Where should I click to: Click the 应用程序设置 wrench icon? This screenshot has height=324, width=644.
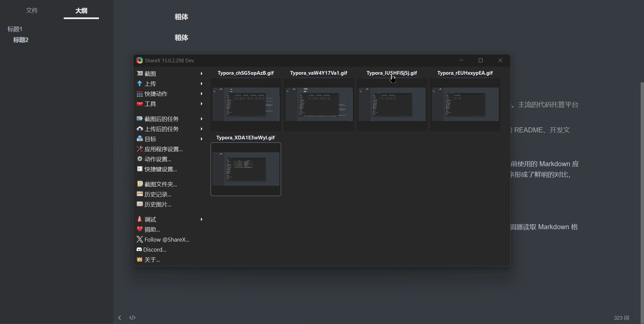pos(140,149)
